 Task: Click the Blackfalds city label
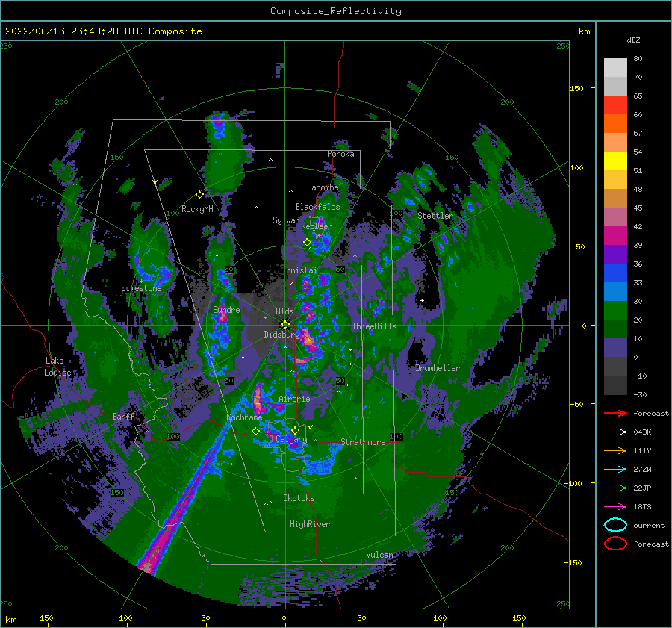[x=317, y=207]
